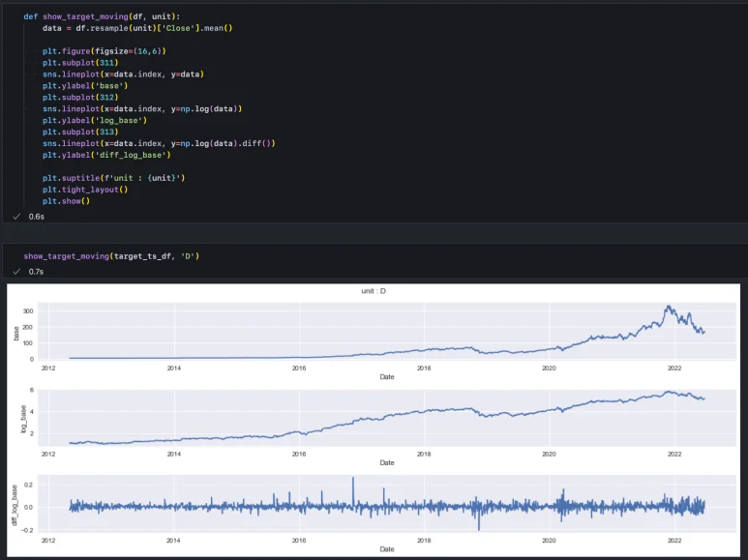
Task: Click the plt.ylabel('log_base') line
Action: [94, 120]
